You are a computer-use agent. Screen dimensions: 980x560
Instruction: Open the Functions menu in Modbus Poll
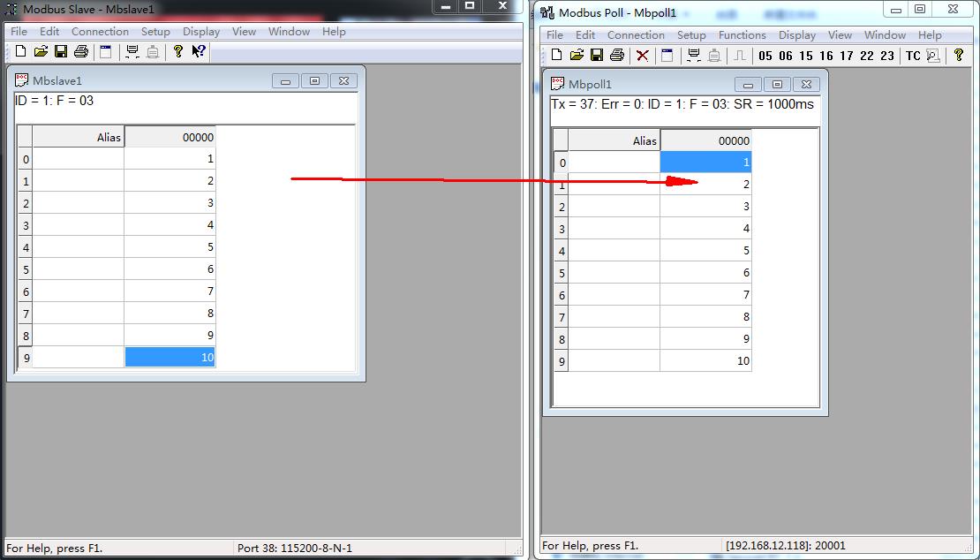pyautogui.click(x=742, y=35)
